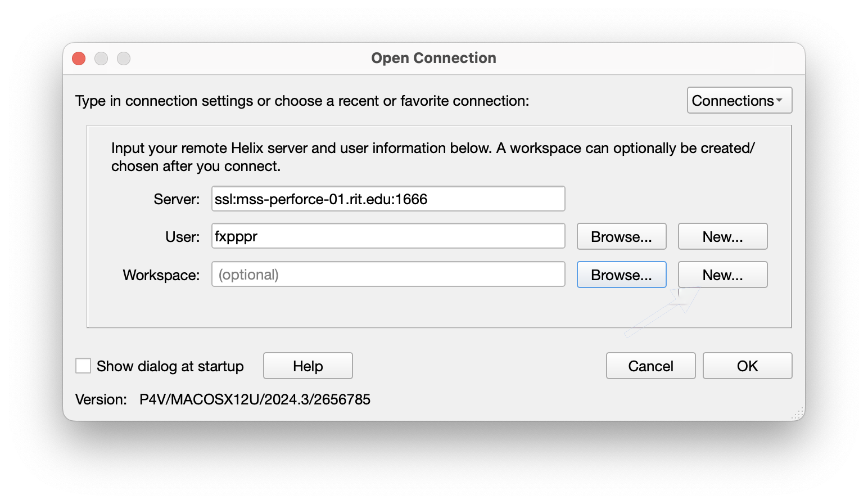Create a new user with New button
This screenshot has width=868, height=504.
click(722, 237)
